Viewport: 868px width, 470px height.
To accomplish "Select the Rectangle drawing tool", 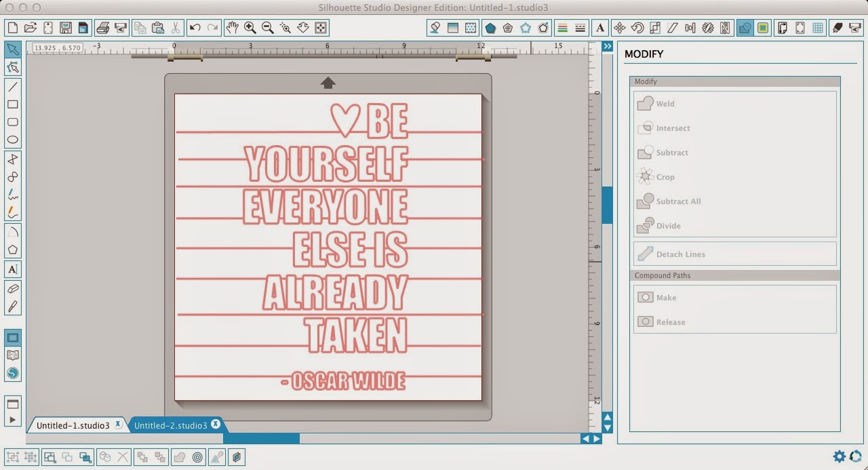I will [13, 104].
